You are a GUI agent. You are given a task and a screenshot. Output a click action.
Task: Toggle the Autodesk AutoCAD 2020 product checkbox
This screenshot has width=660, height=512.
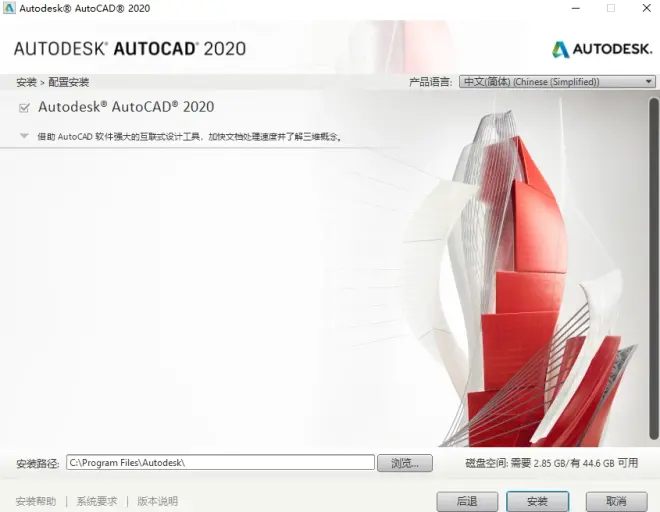[x=24, y=108]
